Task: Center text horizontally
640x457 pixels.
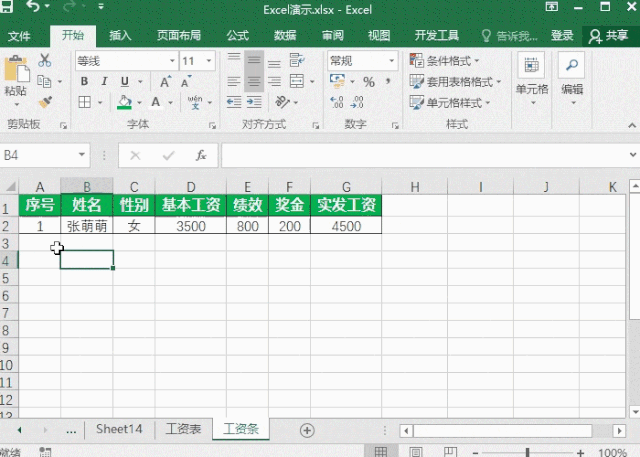Action: (x=254, y=82)
